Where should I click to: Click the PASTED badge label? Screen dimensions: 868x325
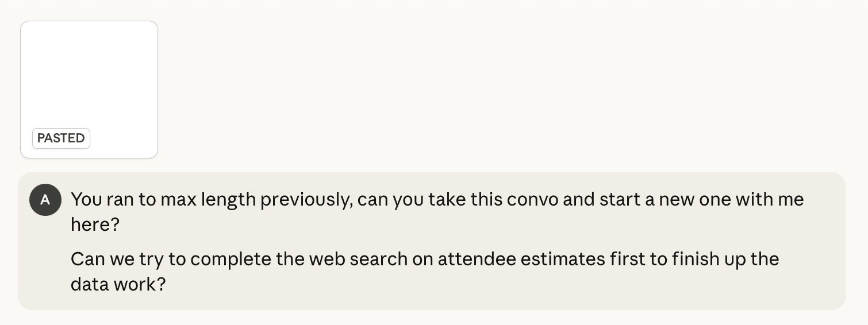pos(61,138)
